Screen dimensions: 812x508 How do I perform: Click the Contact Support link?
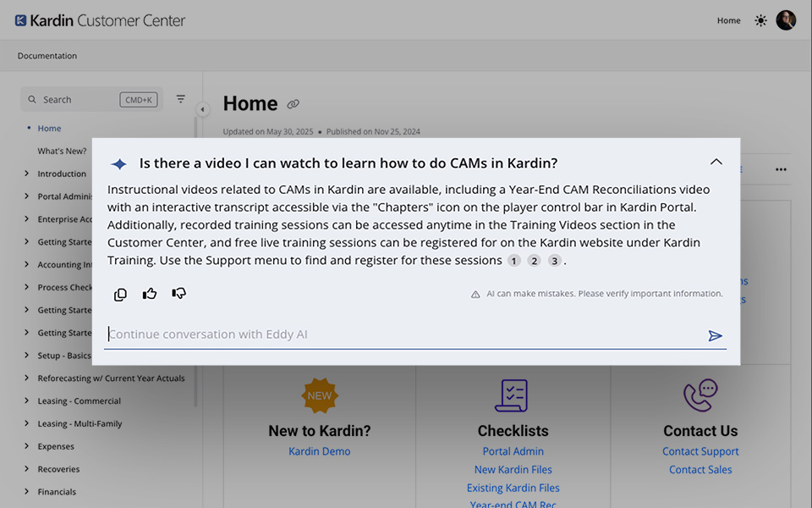(700, 450)
